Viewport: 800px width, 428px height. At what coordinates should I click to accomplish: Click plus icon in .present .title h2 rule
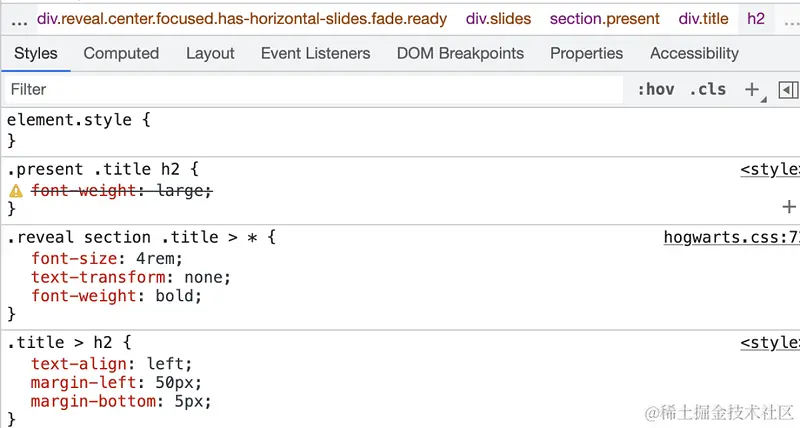pos(789,207)
